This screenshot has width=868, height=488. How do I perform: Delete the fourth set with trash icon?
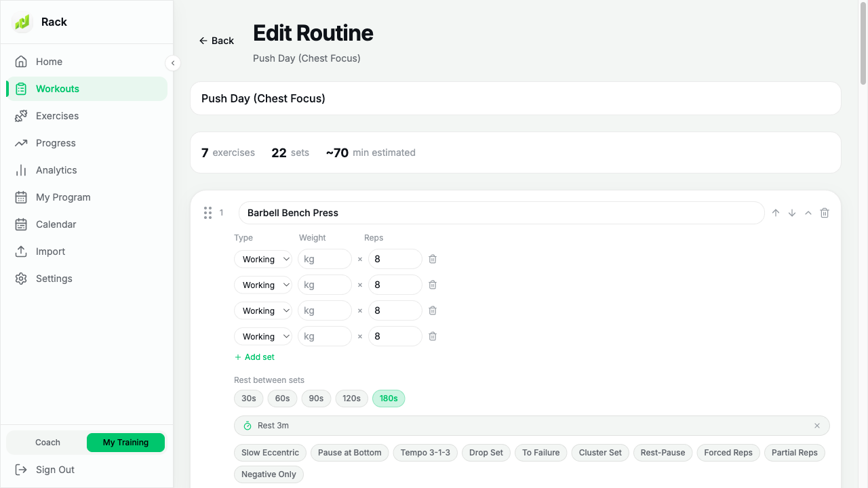click(433, 336)
